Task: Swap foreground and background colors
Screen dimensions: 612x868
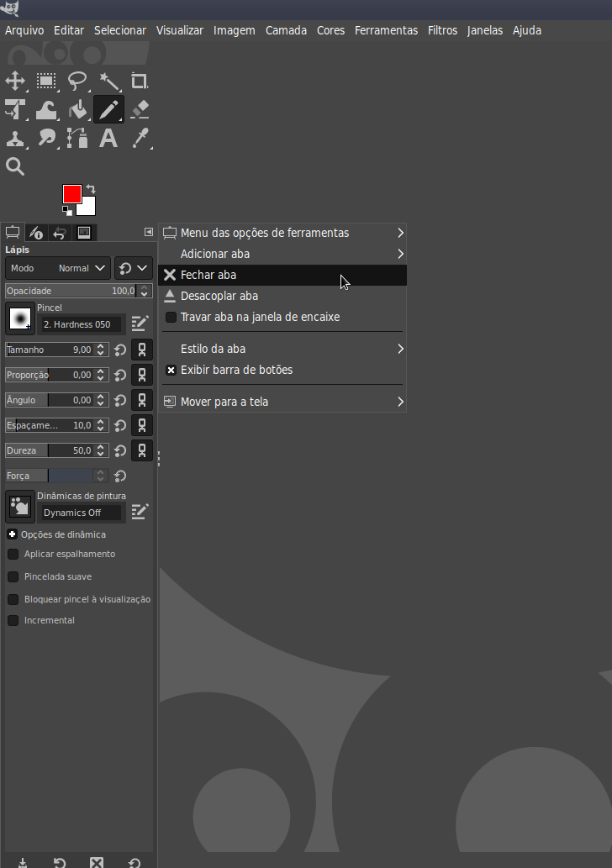Action: [x=91, y=189]
